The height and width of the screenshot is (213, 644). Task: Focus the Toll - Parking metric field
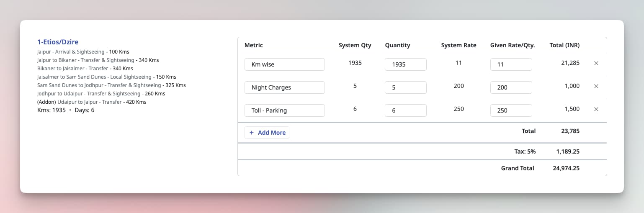click(x=284, y=110)
